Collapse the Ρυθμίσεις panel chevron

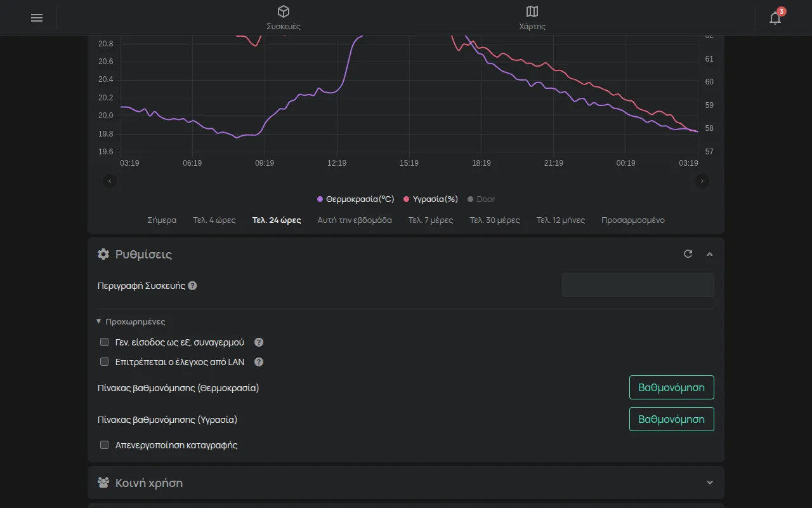pos(710,254)
